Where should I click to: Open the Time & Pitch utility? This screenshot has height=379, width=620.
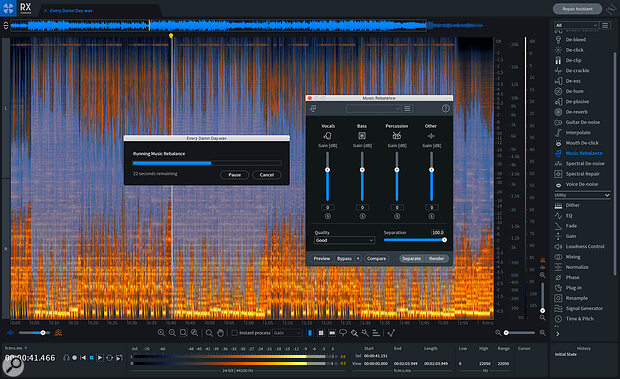[574, 319]
